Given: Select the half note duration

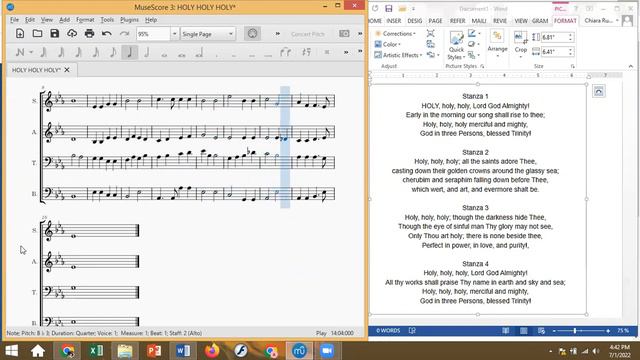Looking at the screenshot, I should pos(147,52).
